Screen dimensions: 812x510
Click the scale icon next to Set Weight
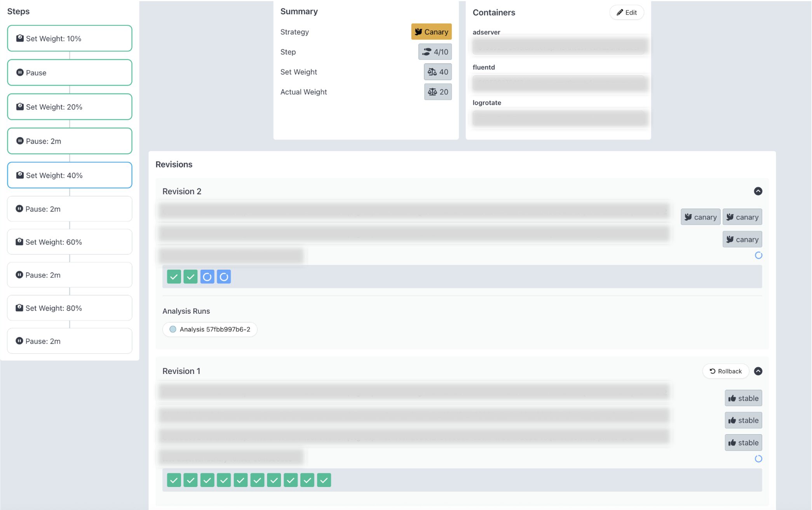tap(431, 72)
